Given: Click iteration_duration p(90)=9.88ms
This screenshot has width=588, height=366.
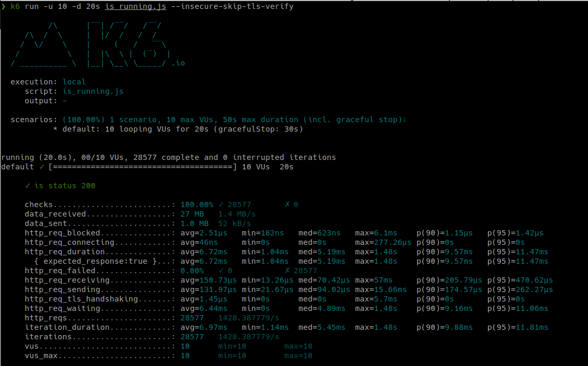Looking at the screenshot, I should [444, 327].
